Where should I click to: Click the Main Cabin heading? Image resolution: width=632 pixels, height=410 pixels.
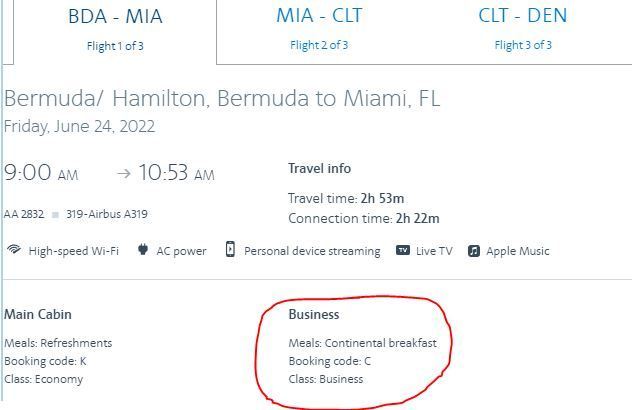[38, 314]
